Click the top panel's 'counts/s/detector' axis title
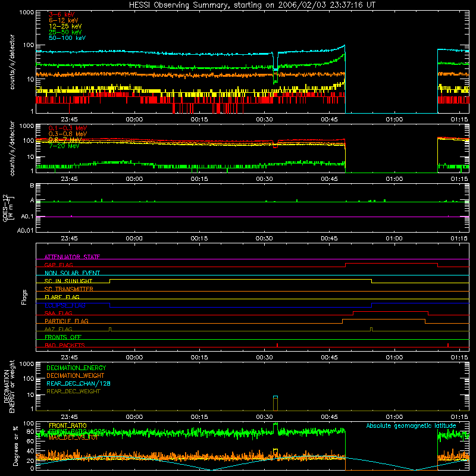This screenshot has height=476, width=476. click(x=12, y=62)
